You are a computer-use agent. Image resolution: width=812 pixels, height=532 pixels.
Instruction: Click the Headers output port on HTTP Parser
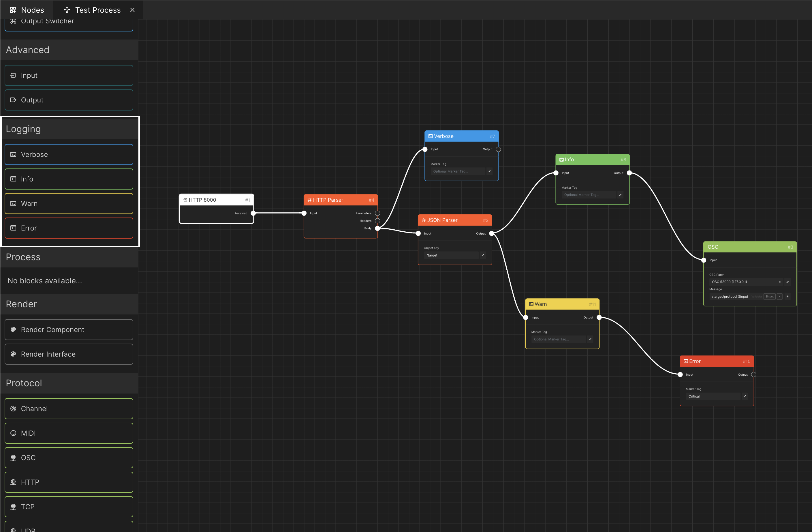pyautogui.click(x=377, y=221)
